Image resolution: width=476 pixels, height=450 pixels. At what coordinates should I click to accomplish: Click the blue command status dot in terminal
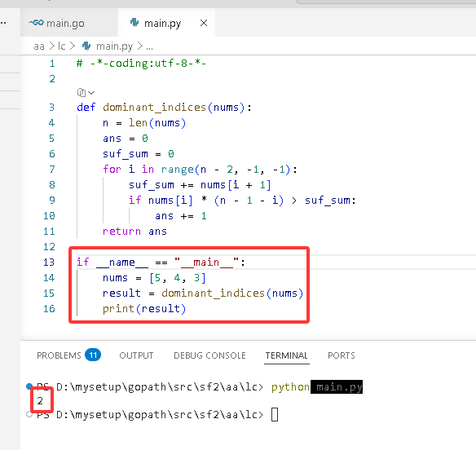(x=29, y=386)
